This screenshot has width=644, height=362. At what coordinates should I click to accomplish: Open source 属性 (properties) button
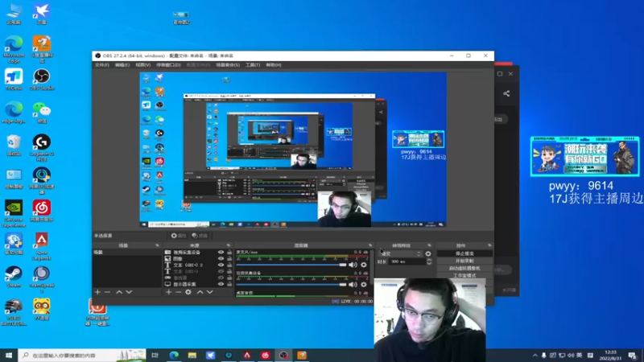click(179, 236)
